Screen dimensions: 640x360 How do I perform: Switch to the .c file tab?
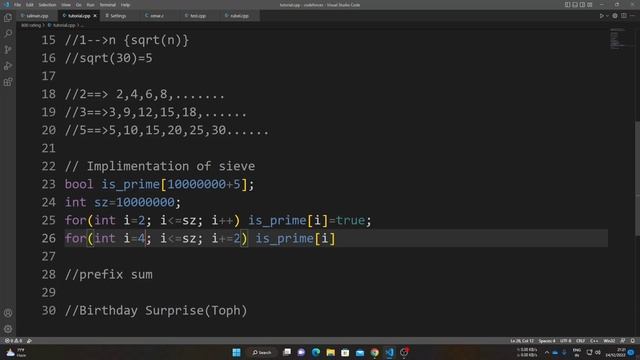click(x=157, y=16)
